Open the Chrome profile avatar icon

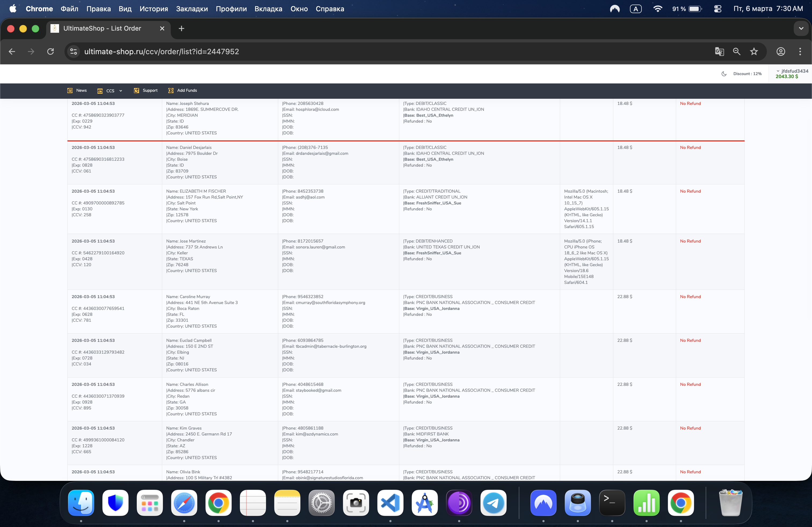781,52
